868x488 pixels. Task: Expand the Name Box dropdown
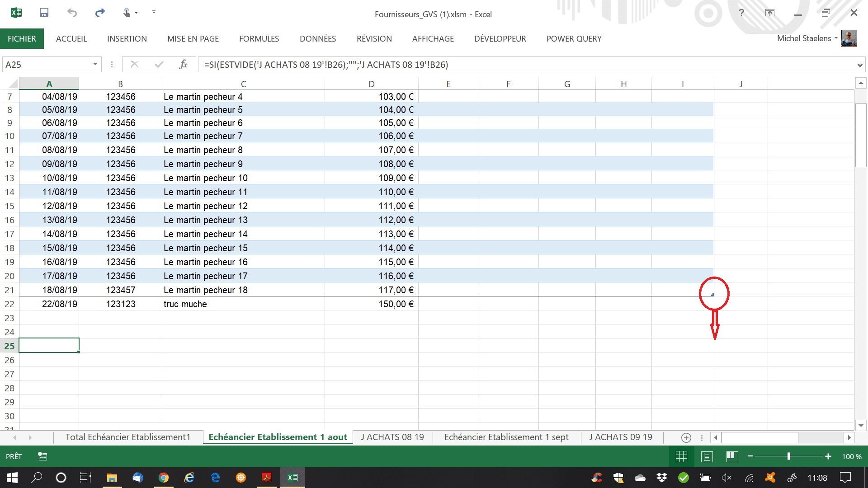click(x=95, y=65)
